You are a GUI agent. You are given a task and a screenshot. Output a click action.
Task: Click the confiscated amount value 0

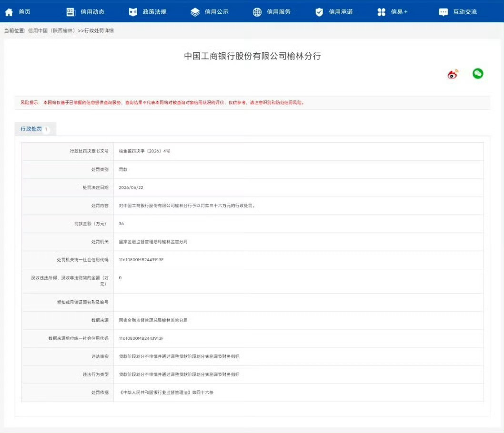point(120,278)
